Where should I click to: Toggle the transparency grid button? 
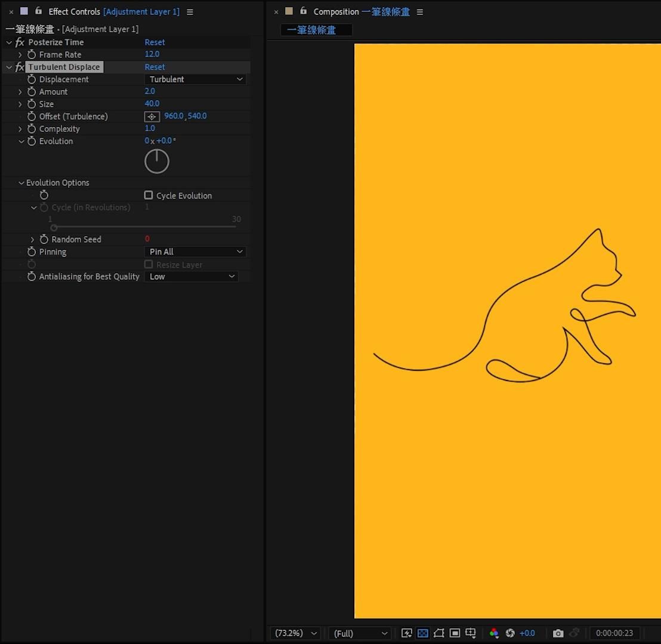tap(423, 633)
